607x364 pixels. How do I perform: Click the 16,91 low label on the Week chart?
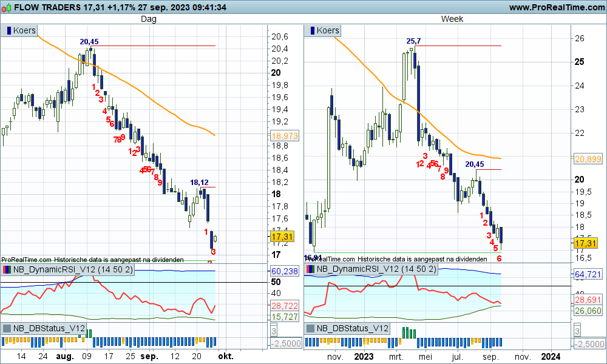313,258
